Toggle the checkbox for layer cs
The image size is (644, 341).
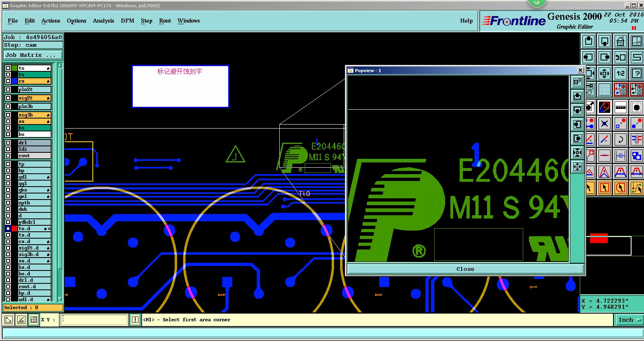(x=8, y=81)
